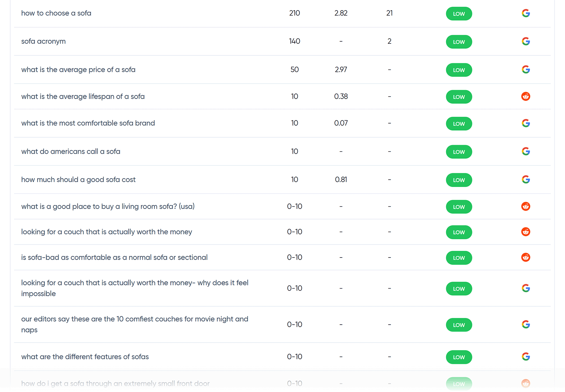Select the keyword "how to choose a sofa"

coord(56,13)
